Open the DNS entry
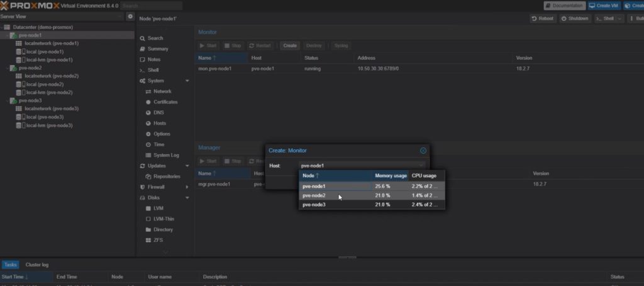Screen dimensions: 644x286 click(x=158, y=113)
